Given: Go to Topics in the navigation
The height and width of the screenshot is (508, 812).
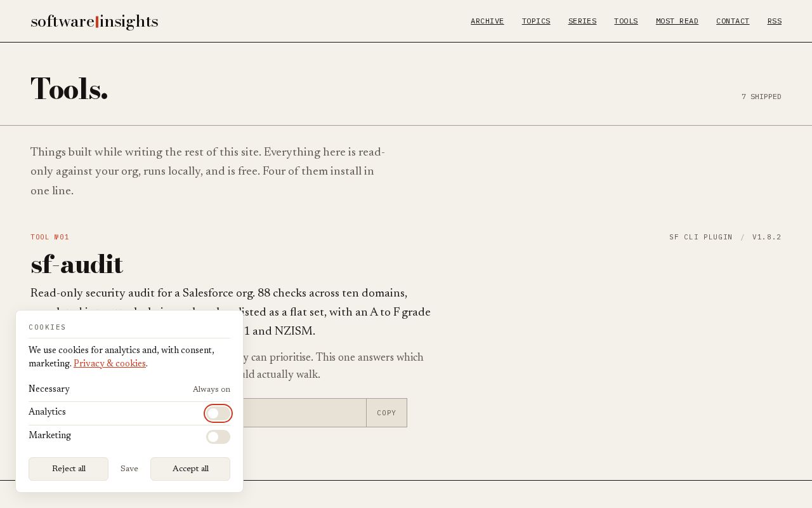Looking at the screenshot, I should (x=536, y=21).
